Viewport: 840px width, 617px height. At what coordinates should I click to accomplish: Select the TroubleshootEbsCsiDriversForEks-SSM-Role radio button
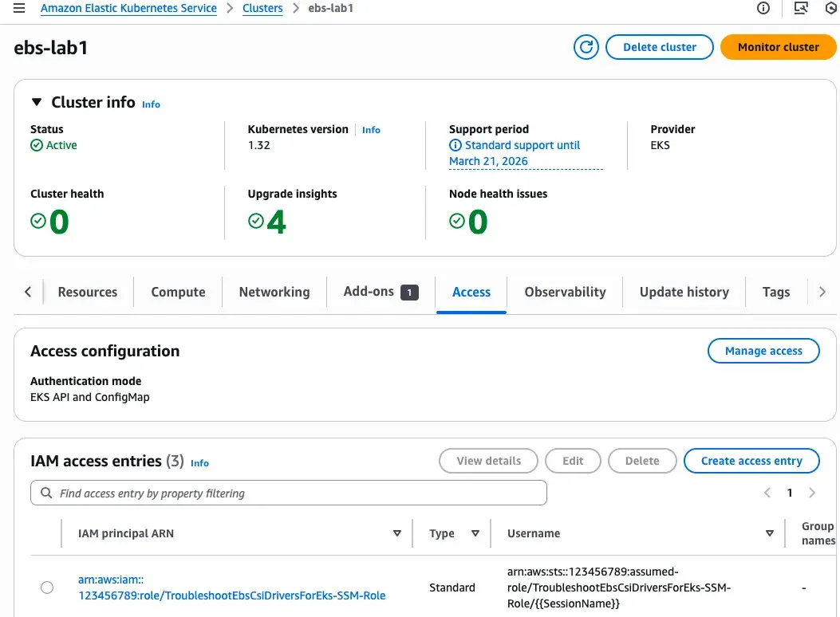coord(47,588)
